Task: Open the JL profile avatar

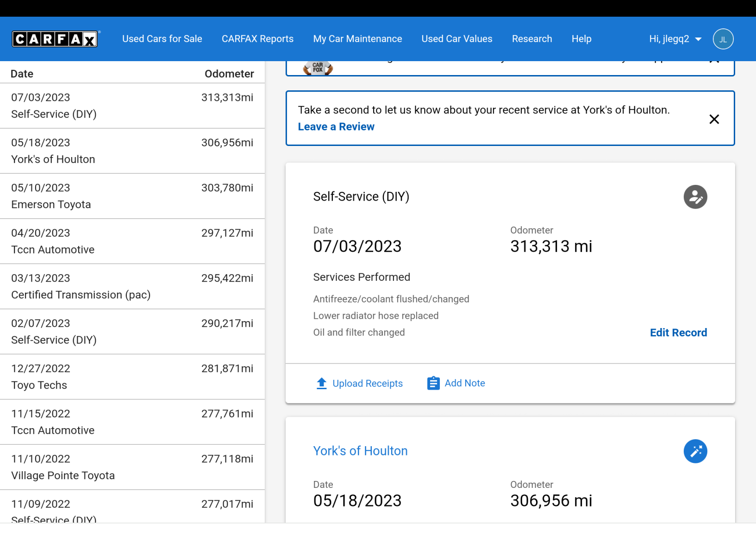Action: [x=723, y=39]
